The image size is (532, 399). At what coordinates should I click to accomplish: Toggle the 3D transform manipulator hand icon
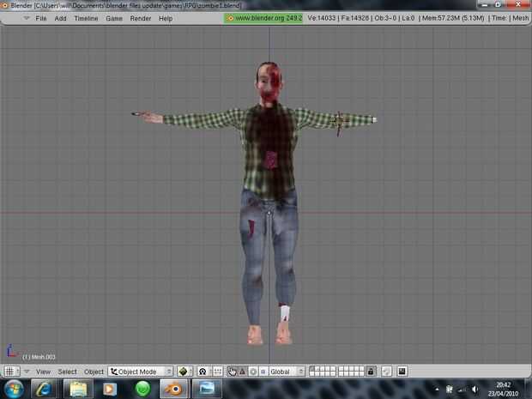pos(233,372)
